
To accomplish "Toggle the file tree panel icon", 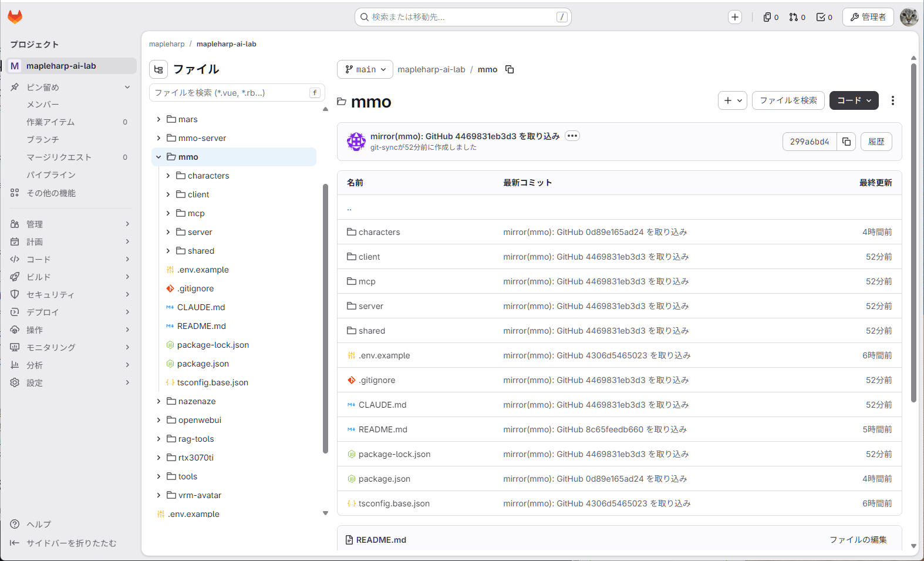I will pyautogui.click(x=159, y=69).
